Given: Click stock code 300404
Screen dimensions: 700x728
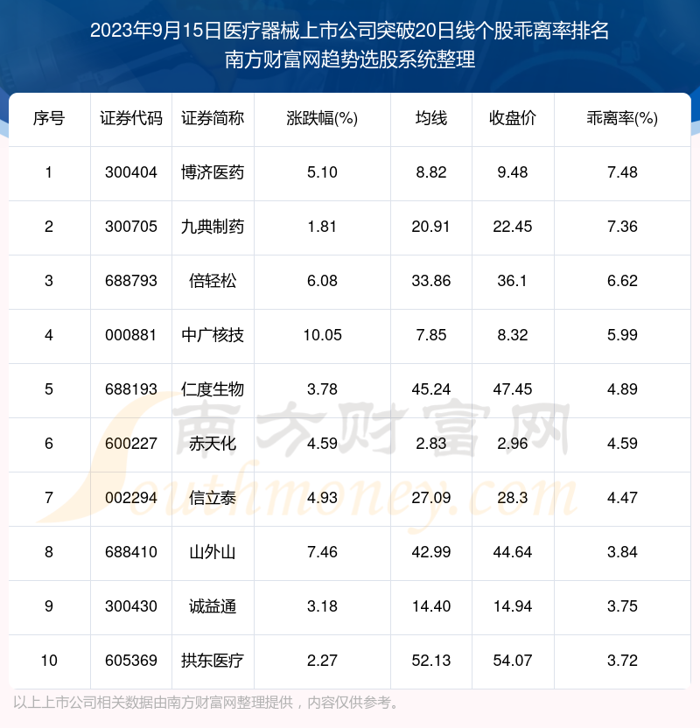Looking at the screenshot, I should tap(131, 172).
